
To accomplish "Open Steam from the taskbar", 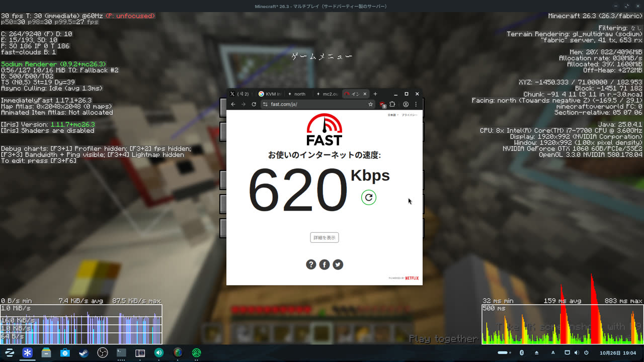I will pyautogui.click(x=84, y=353).
